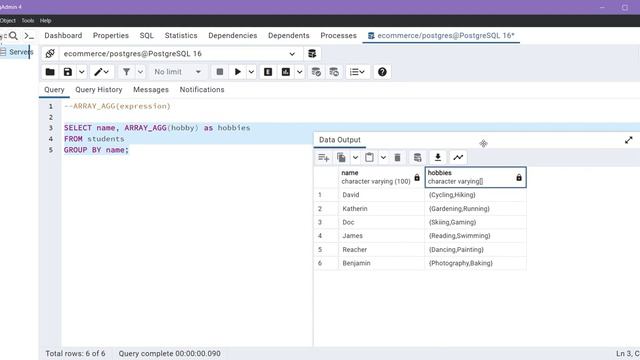Viewport: 640px width, 360px height.
Task: Switch to the Statistics tab
Action: click(x=181, y=36)
